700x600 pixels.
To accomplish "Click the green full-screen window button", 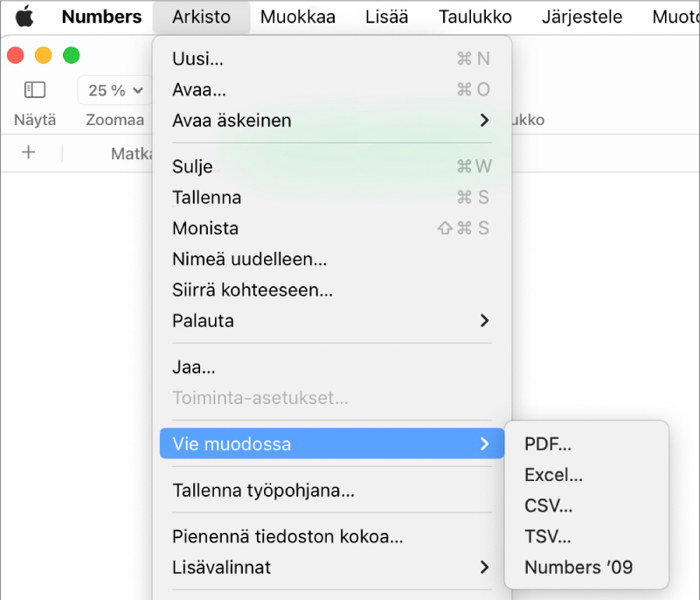I will (72, 55).
